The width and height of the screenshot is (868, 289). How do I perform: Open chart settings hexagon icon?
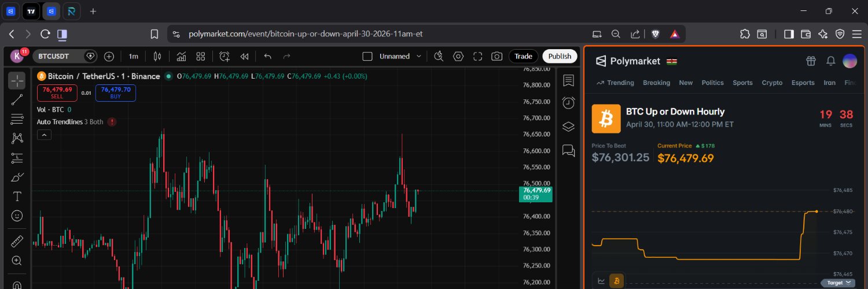click(458, 56)
